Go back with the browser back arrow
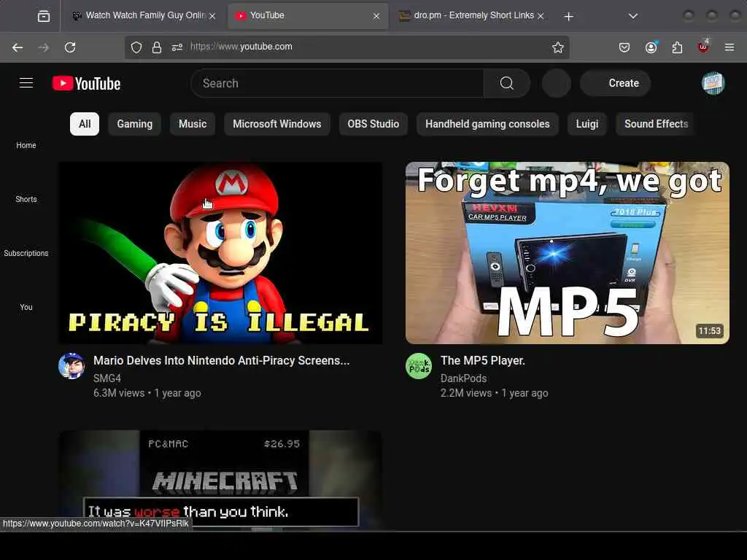 coord(18,47)
